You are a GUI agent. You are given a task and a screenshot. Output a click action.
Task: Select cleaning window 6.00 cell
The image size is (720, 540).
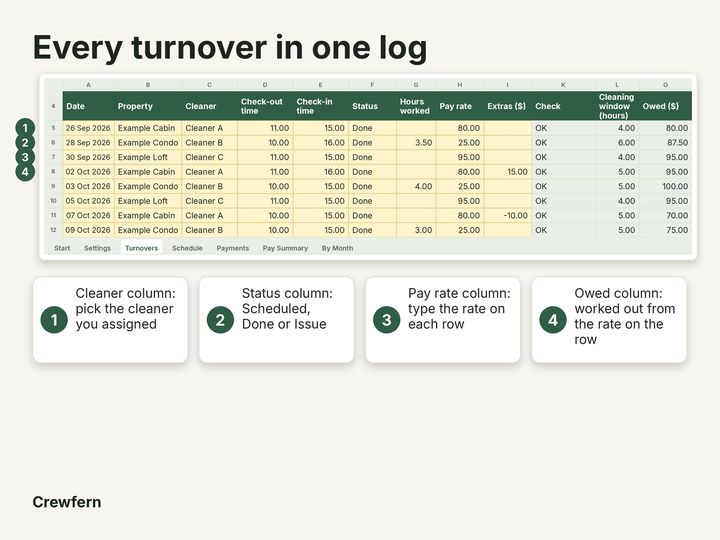pyautogui.click(x=617, y=143)
